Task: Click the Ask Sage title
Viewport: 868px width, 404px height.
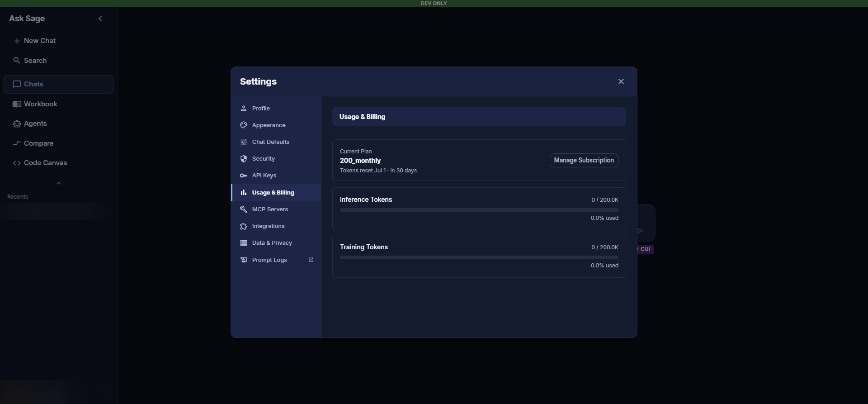Action: 27,19
